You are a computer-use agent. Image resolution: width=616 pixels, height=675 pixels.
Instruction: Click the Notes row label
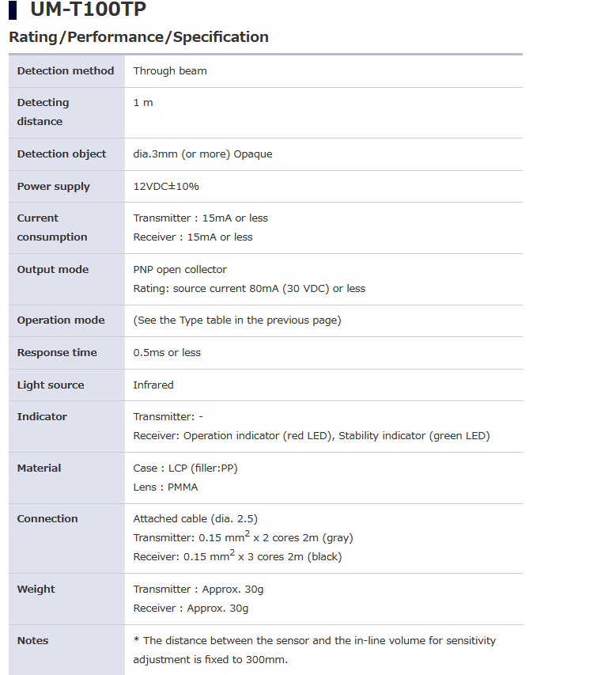[x=33, y=641]
